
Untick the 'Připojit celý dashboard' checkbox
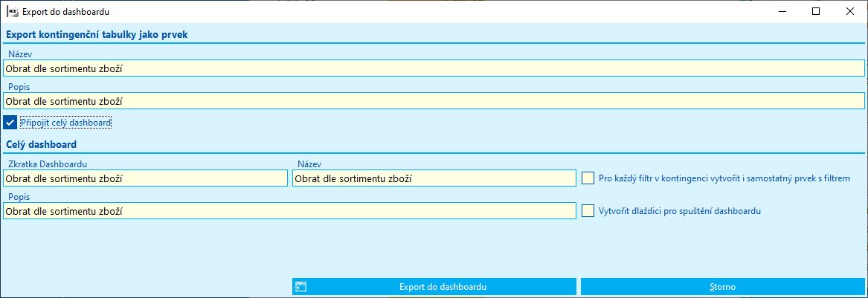10,123
